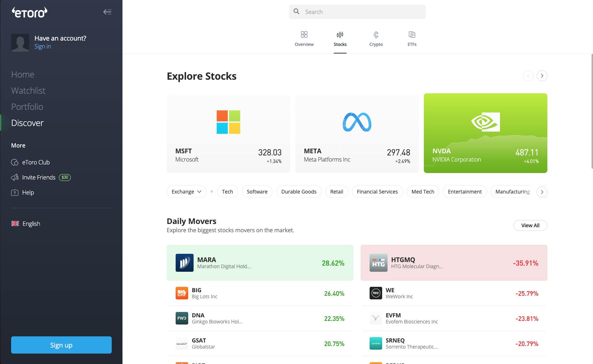
Task: Click the NVIDIA price 487.11
Action: coord(527,153)
